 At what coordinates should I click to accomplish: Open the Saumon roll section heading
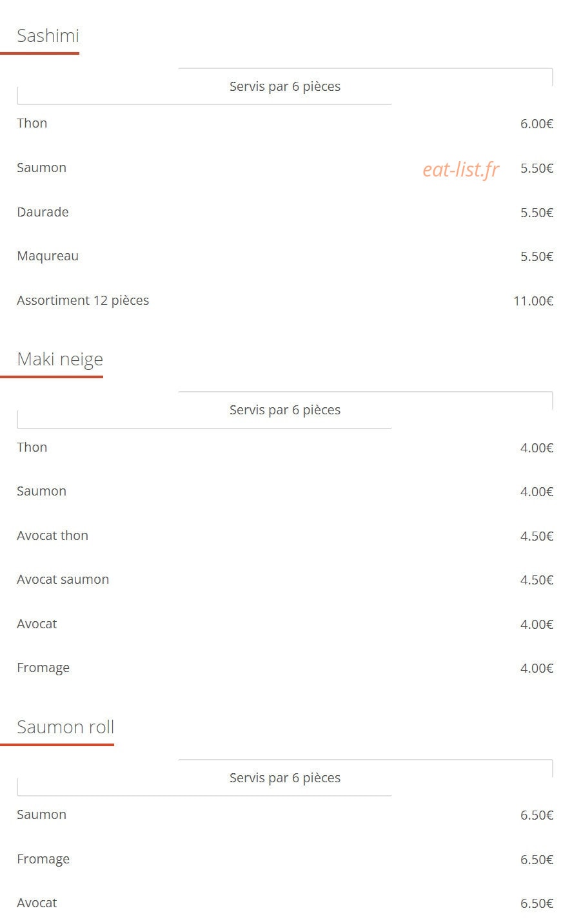click(65, 727)
